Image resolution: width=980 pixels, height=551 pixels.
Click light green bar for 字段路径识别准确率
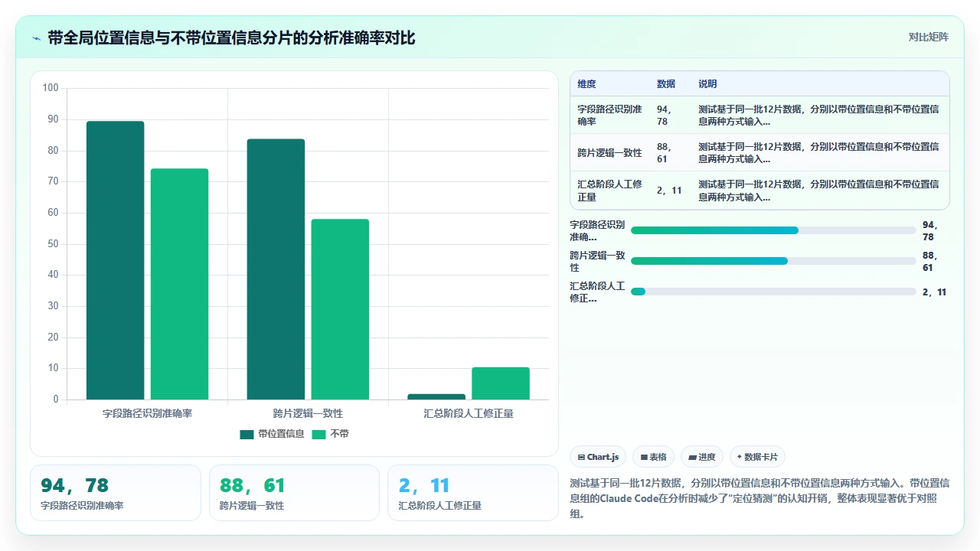(x=179, y=284)
